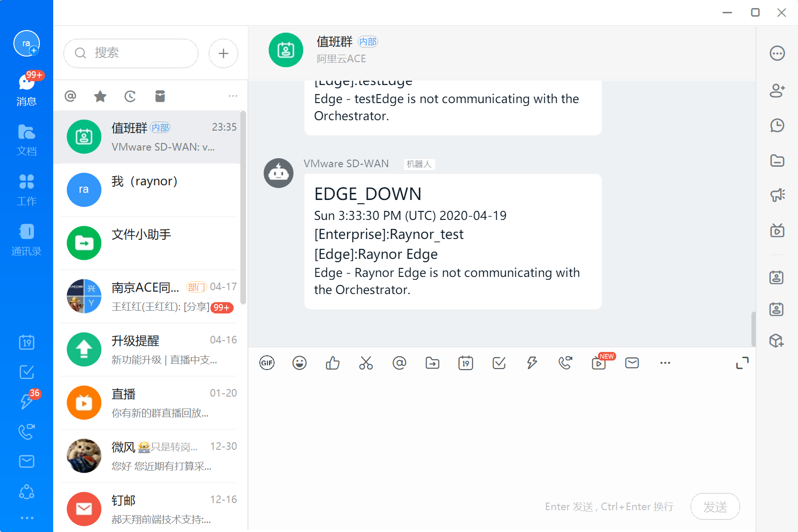Expand the message input box

click(742, 363)
